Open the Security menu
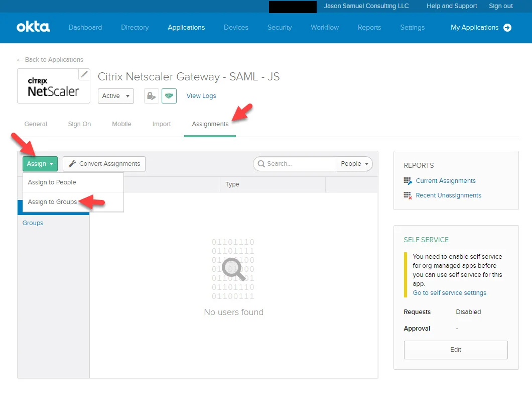Viewport: 532px width, 411px height. click(279, 28)
